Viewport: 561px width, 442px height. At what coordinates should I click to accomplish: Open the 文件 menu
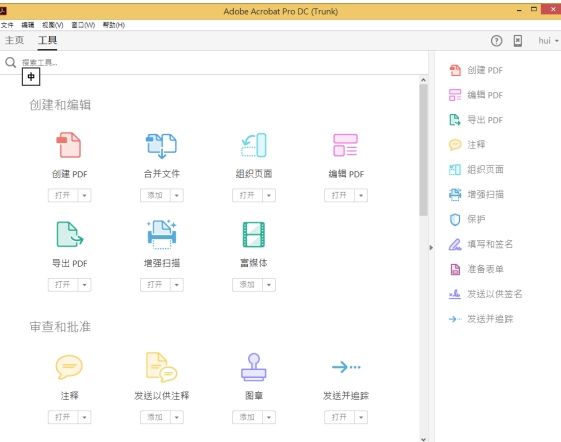coord(7,25)
